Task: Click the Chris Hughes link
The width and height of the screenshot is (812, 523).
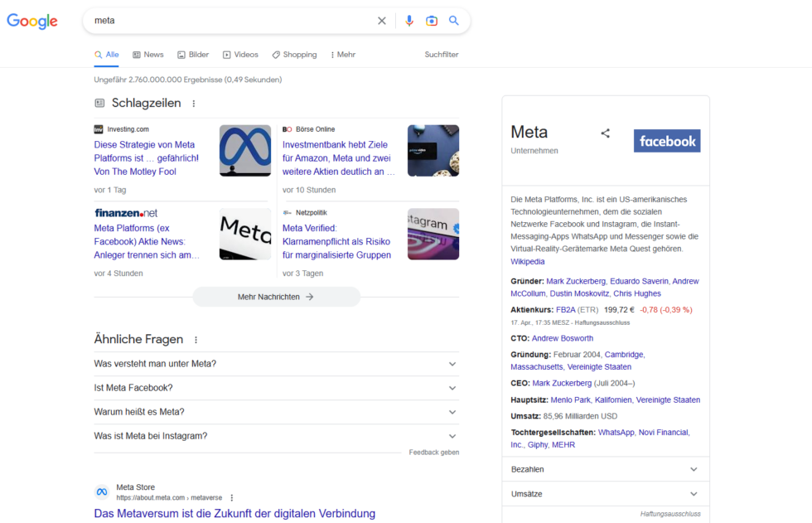Action: (x=637, y=293)
